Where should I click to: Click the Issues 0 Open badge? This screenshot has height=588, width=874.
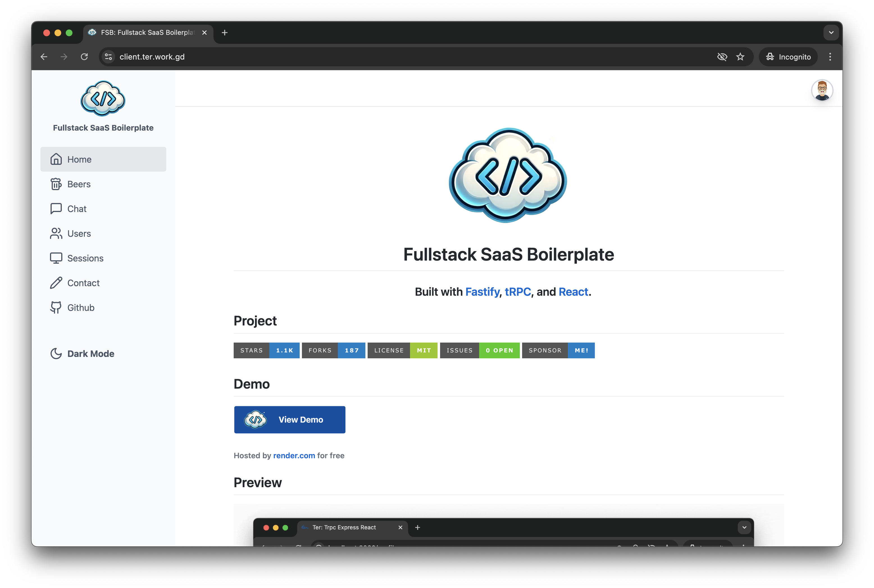(480, 350)
